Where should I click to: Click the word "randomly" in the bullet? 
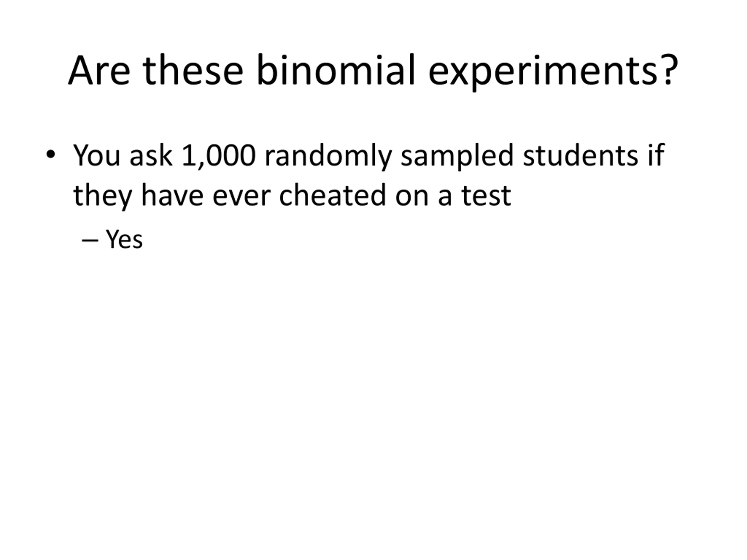[328, 156]
